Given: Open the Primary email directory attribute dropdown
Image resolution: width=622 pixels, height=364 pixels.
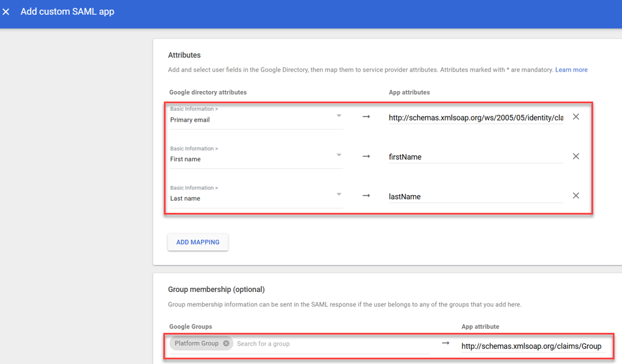Looking at the screenshot, I should pos(339,116).
